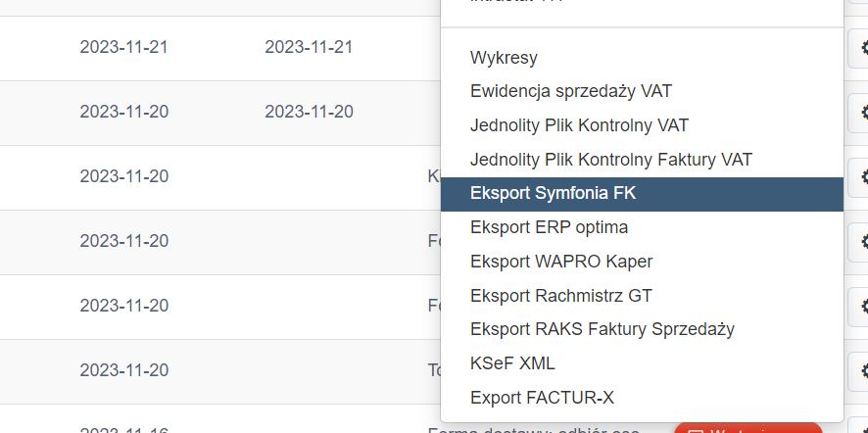Click gear icon next to Eksport Rachmistrz GT
868x433 pixels.
click(863, 306)
